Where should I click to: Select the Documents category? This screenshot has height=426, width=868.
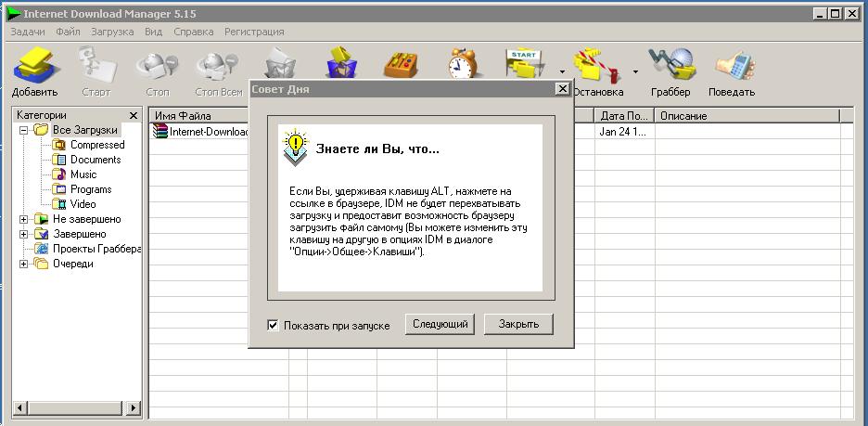point(96,160)
